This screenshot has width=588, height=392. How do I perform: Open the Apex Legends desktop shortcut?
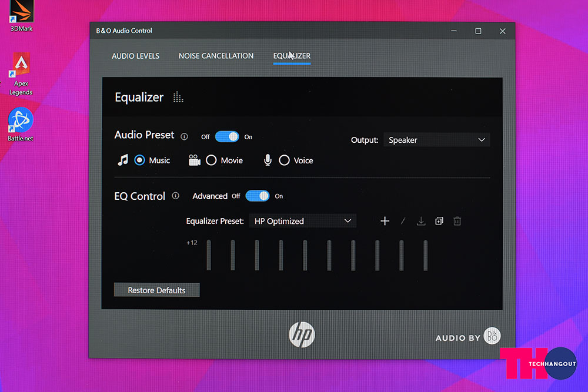21,74
